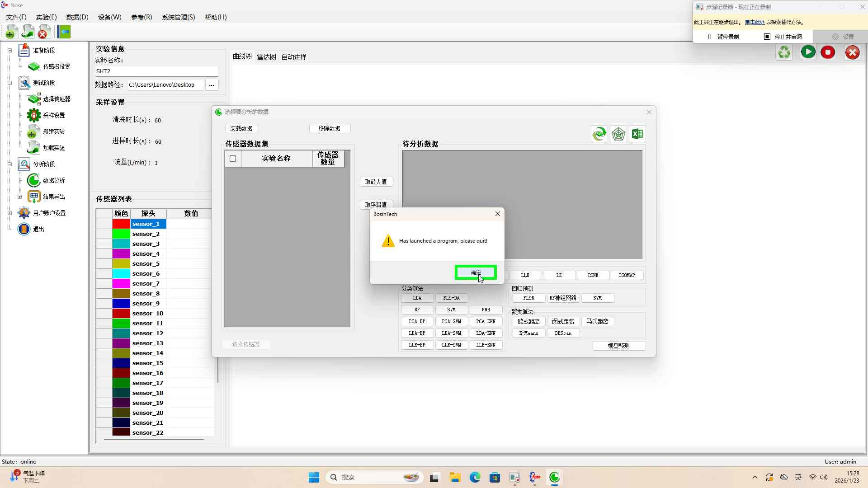Click the red color swatch for sensor_1

(x=121, y=224)
